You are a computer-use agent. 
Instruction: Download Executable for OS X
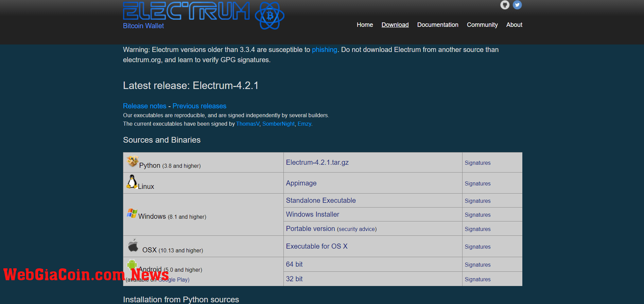tap(317, 246)
